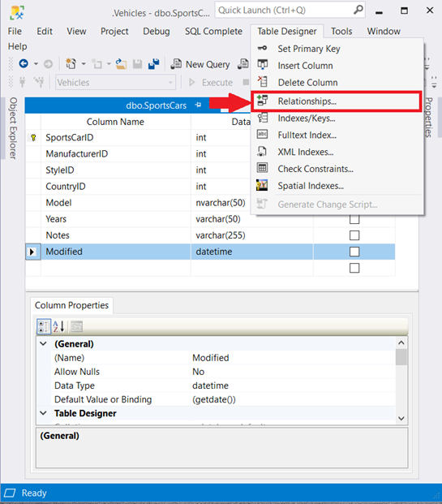Click the New Project toolbar icon

pos(71,63)
